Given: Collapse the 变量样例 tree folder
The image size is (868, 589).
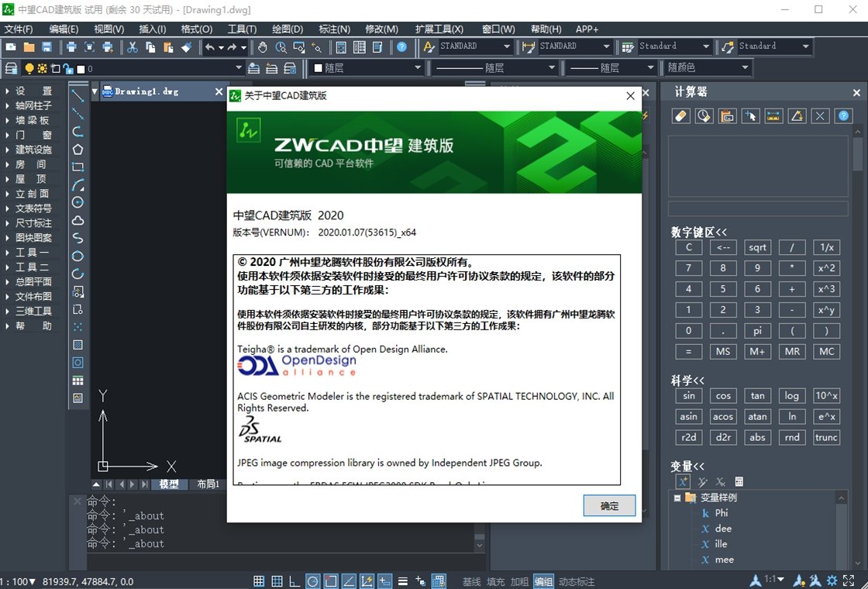Looking at the screenshot, I should [677, 498].
